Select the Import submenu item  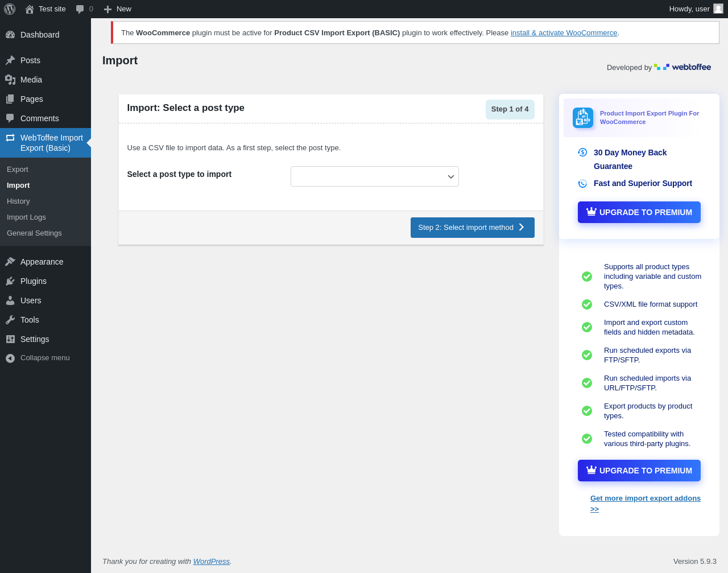(18, 185)
